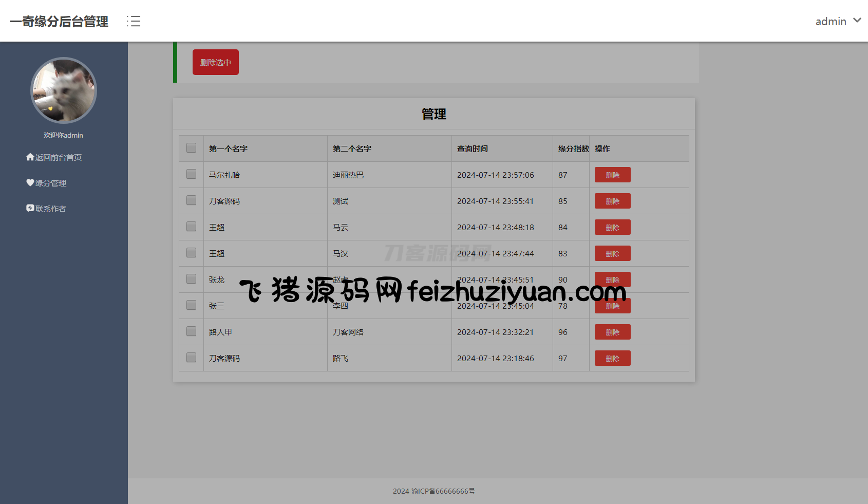Delete the 马尔扎哈 and 迪丽热巴 record
Screen dimensions: 868x504
(612, 175)
